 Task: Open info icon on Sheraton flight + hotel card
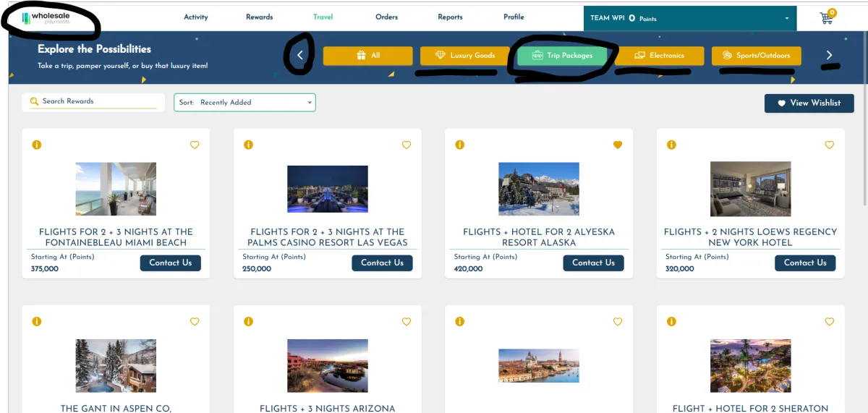point(671,321)
